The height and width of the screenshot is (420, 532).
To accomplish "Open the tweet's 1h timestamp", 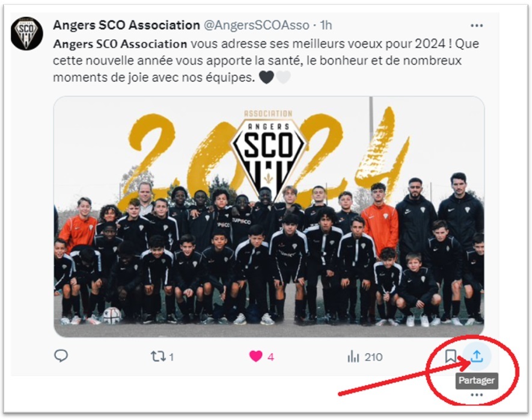I will coord(326,25).
